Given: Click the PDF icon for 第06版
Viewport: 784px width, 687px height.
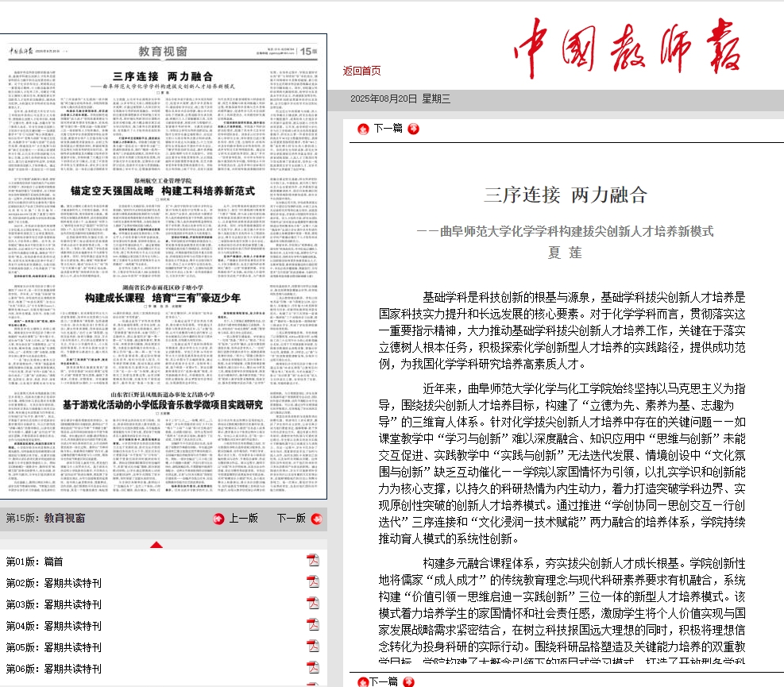Looking at the screenshot, I should tap(313, 669).
